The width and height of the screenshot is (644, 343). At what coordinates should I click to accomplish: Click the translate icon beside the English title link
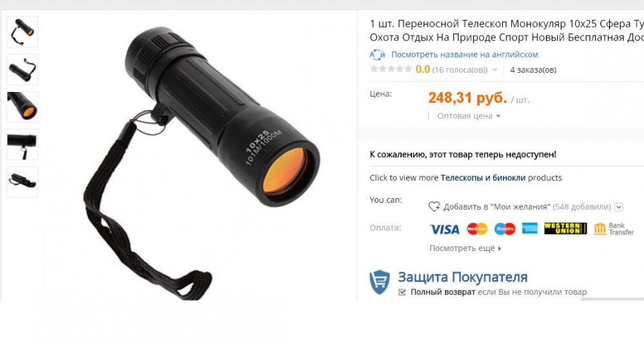377,55
